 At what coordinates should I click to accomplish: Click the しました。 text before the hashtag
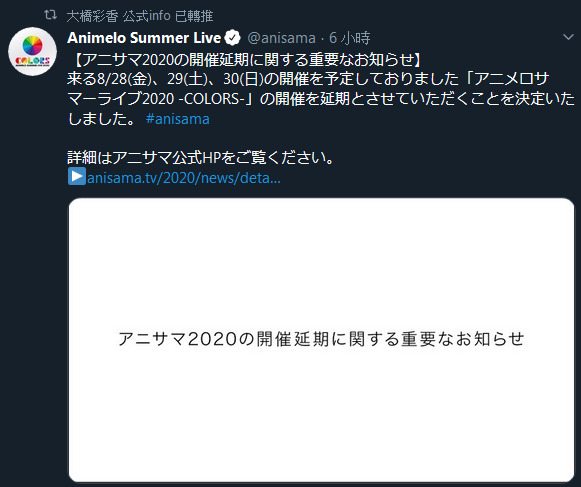pyautogui.click(x=103, y=119)
